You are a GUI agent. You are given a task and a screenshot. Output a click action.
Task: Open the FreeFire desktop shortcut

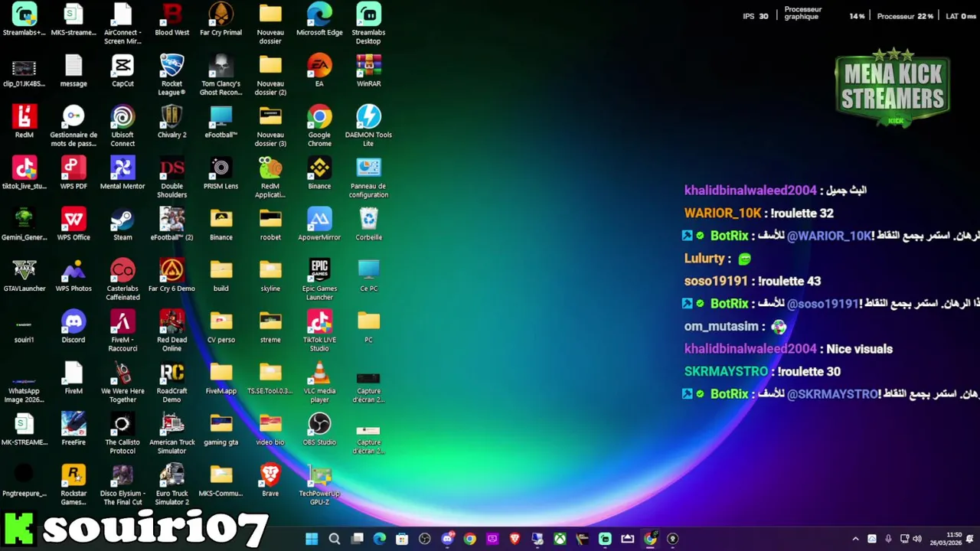(73, 431)
